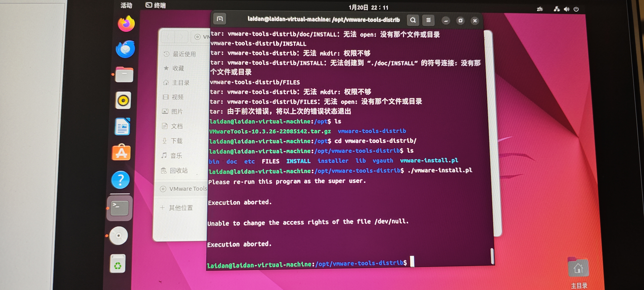Select 最近使用 in Files sidebar

tap(184, 54)
